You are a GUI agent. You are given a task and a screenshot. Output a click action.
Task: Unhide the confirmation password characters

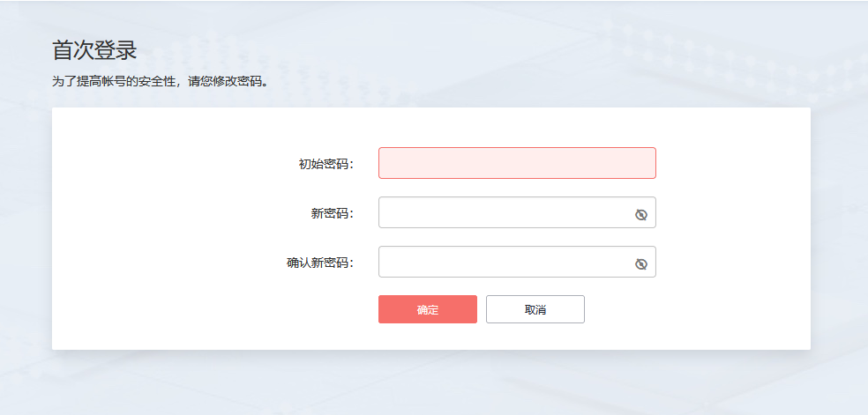(641, 263)
